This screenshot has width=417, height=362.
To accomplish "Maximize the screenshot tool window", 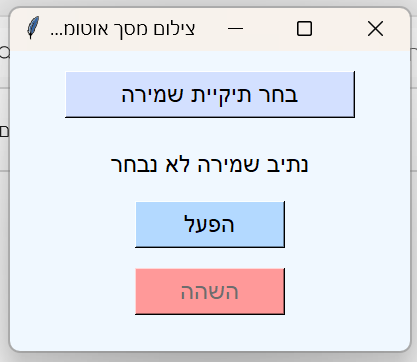I will click(304, 29).
